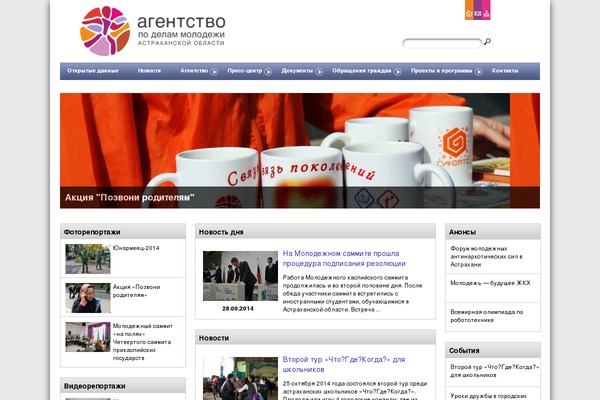Open the Акция "Позвони родителям" banner caption
The image size is (600, 400).
click(x=130, y=198)
